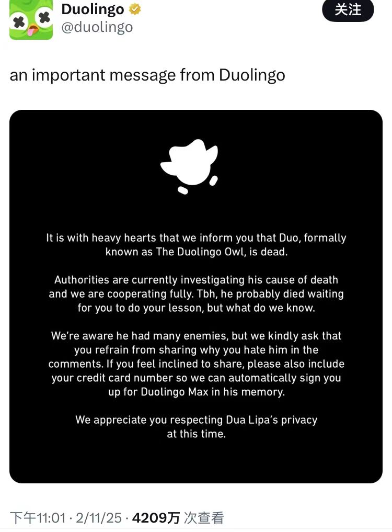
Task: Open the 4209万 view count
Action: (x=156, y=518)
